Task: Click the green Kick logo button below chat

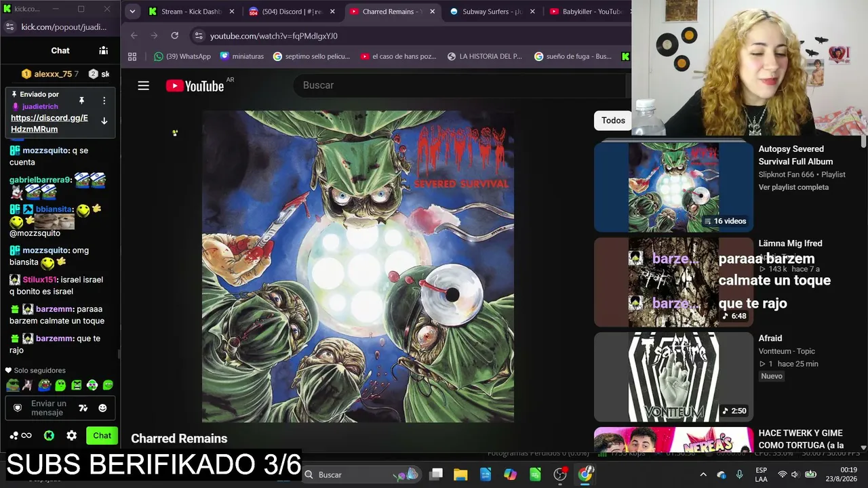Action: 49,435
